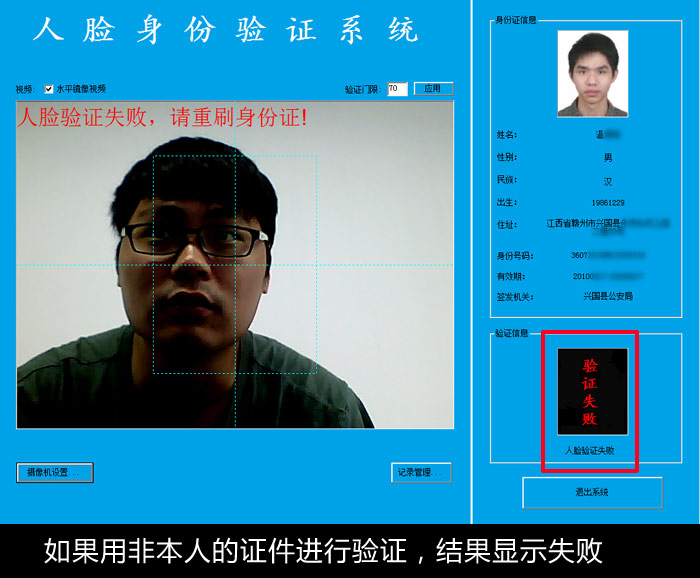Open 记录管理 record management
Image resolution: width=700 pixels, height=578 pixels.
(x=421, y=472)
